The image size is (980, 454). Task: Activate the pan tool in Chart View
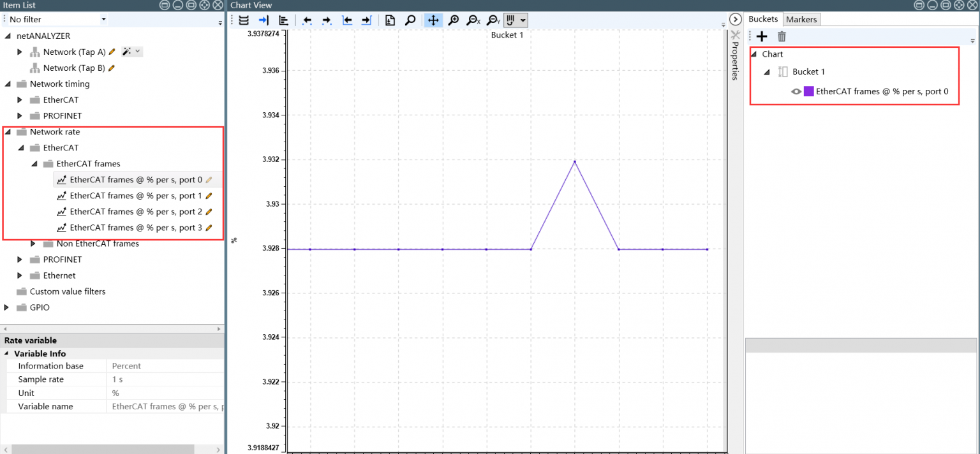click(433, 20)
